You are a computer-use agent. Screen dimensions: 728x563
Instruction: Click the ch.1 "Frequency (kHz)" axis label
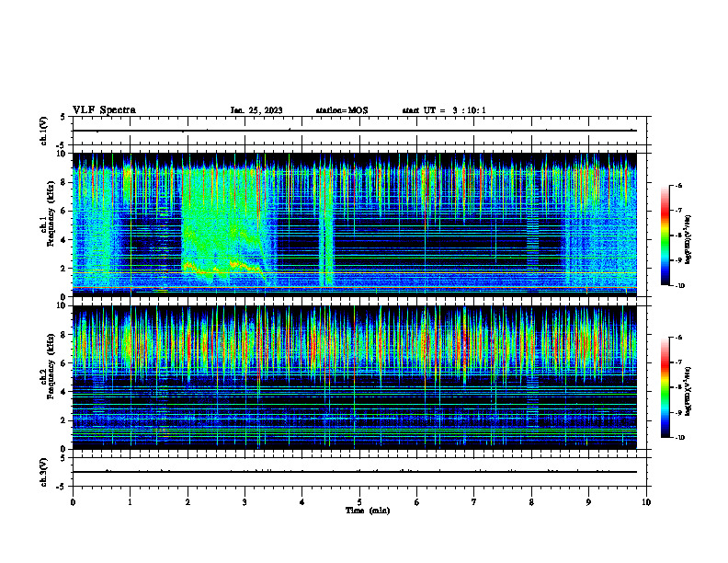pyautogui.click(x=51, y=214)
